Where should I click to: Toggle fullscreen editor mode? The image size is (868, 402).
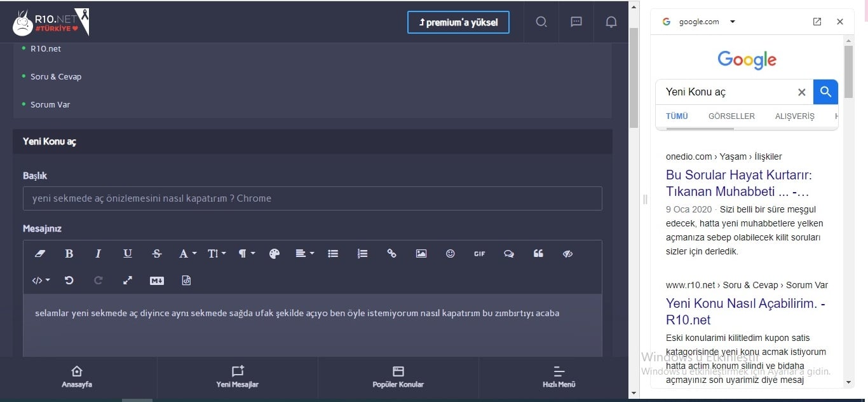coord(128,281)
